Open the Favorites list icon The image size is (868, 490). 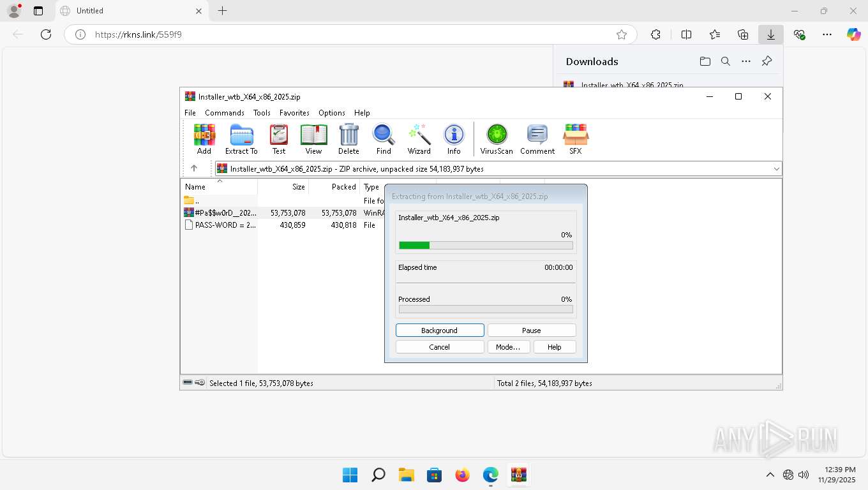pyautogui.click(x=715, y=34)
